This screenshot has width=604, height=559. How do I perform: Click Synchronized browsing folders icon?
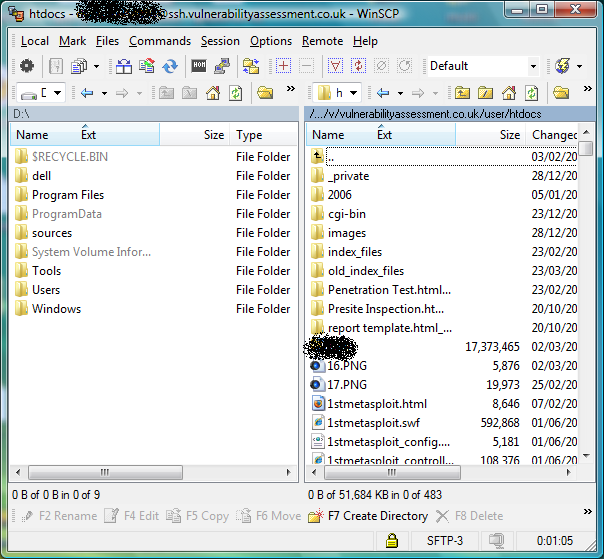pyautogui.click(x=251, y=66)
